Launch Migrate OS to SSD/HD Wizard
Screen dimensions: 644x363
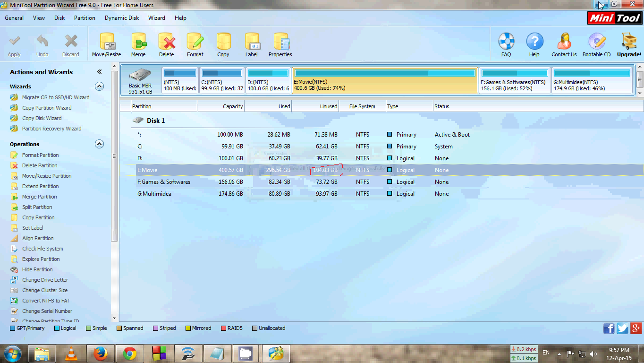coord(56,97)
